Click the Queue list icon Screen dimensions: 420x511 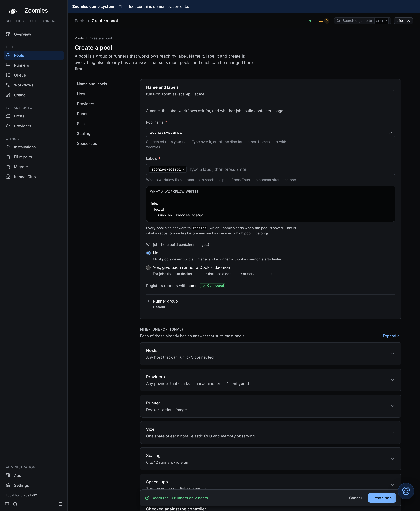(x=8, y=75)
